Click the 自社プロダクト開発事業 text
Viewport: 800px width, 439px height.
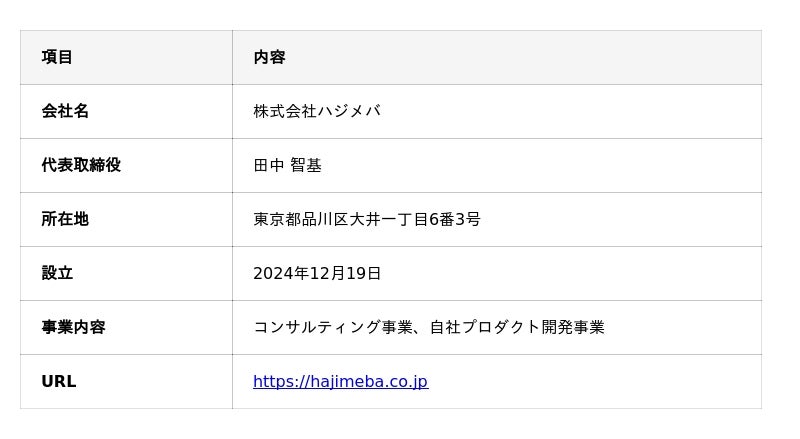tap(517, 328)
